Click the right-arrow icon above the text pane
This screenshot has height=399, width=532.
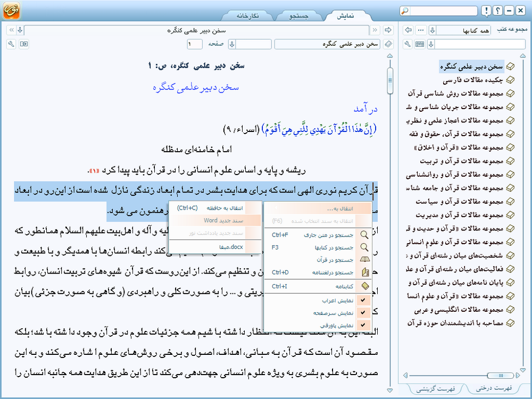click(388, 30)
